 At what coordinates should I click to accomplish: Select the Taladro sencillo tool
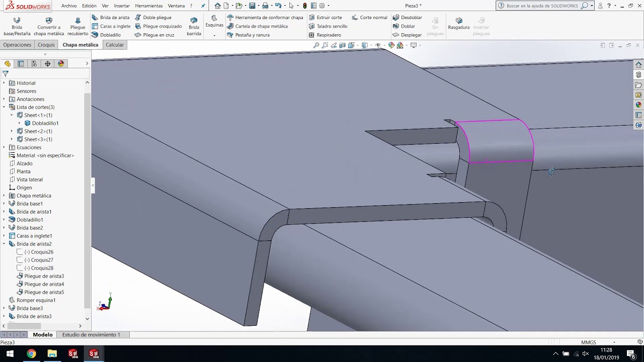point(328,26)
